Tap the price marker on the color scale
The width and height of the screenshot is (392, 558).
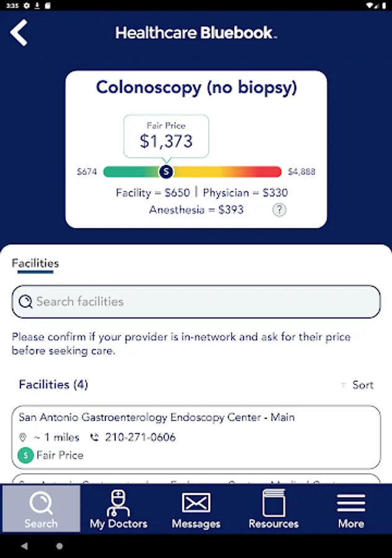click(x=166, y=172)
